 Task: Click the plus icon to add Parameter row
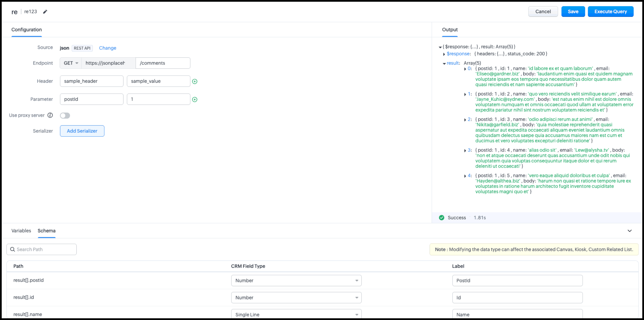pos(195,99)
